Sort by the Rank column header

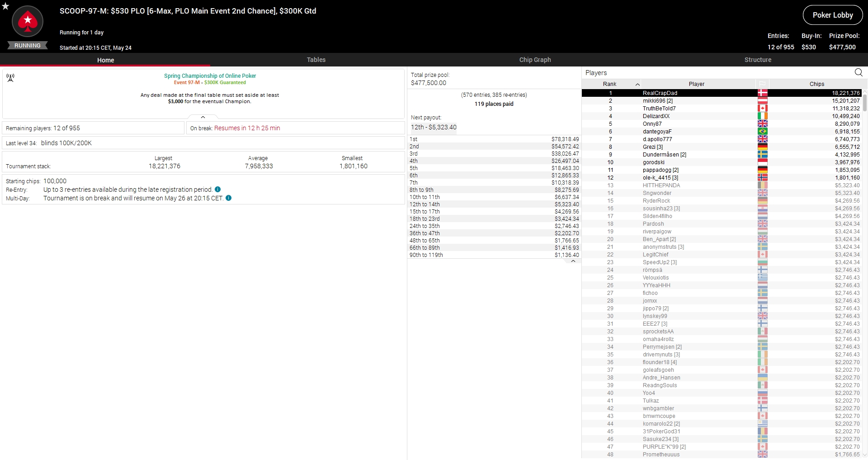(609, 84)
